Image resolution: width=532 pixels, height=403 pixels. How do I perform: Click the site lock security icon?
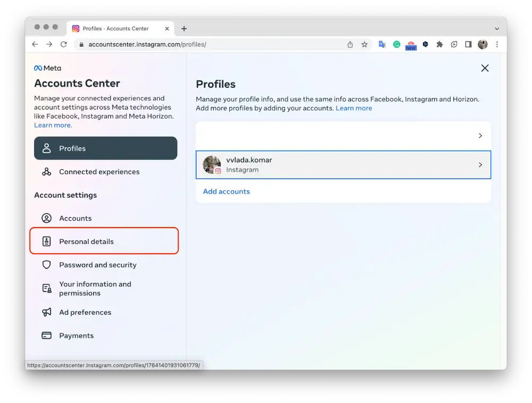[x=81, y=45]
